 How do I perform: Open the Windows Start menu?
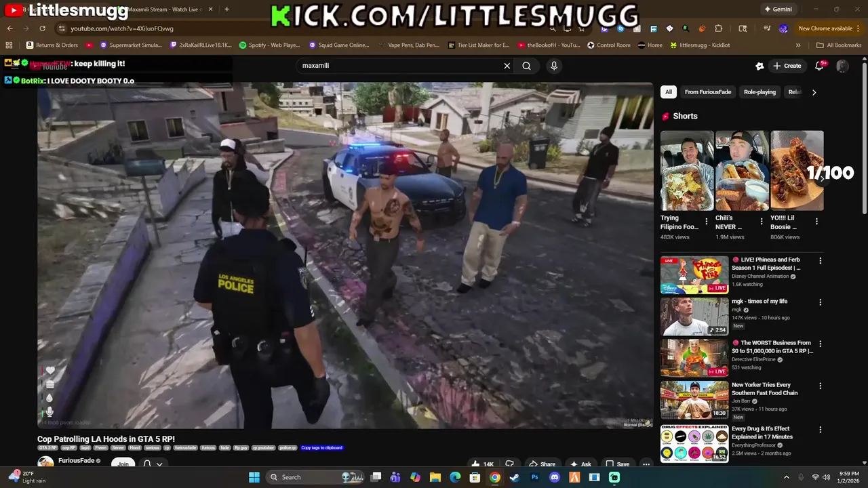point(254,477)
